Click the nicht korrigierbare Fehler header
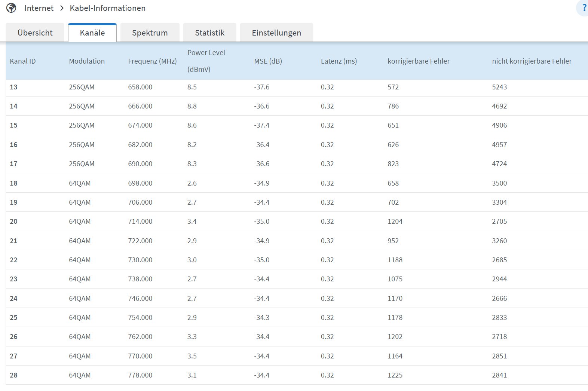 click(532, 61)
